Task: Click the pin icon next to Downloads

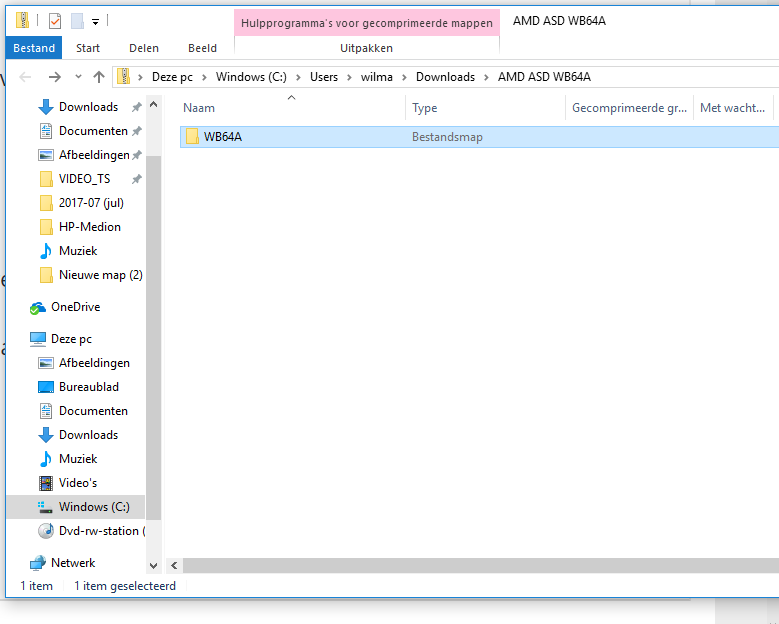Action: point(136,107)
